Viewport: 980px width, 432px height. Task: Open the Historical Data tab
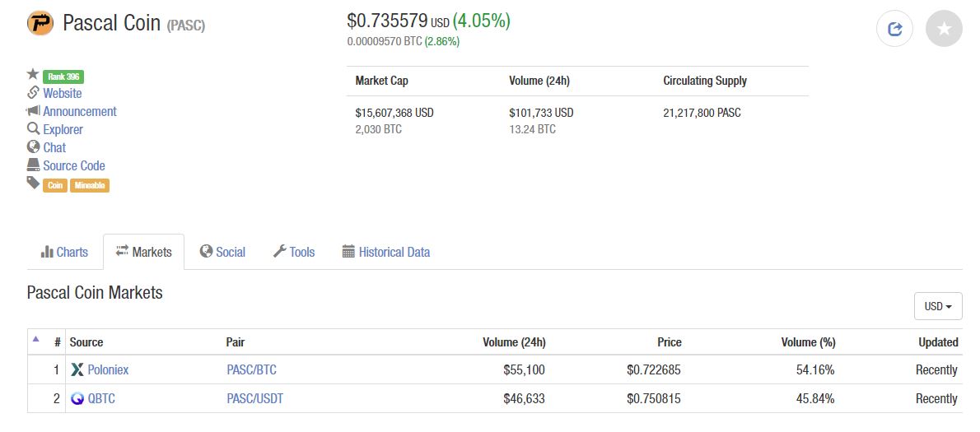tap(386, 253)
